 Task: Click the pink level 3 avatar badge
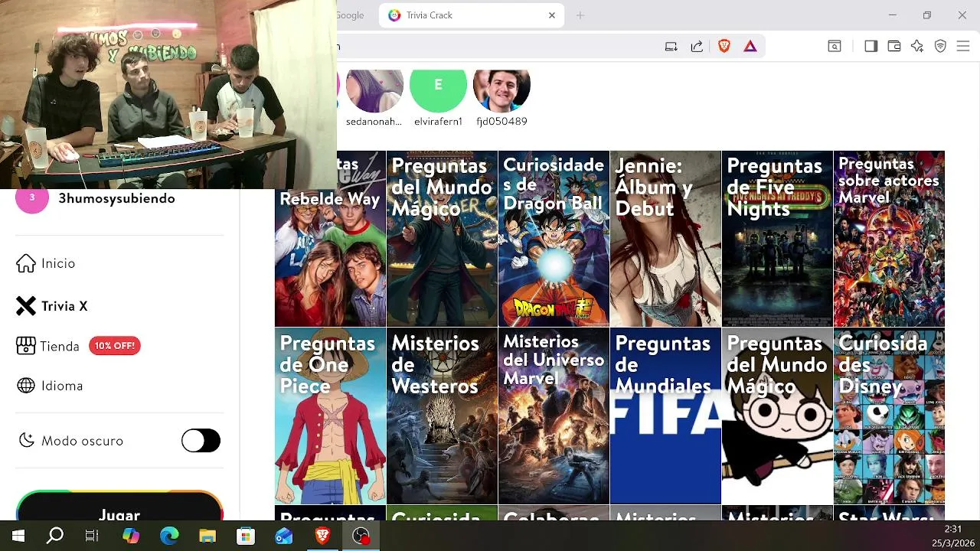pyautogui.click(x=32, y=199)
